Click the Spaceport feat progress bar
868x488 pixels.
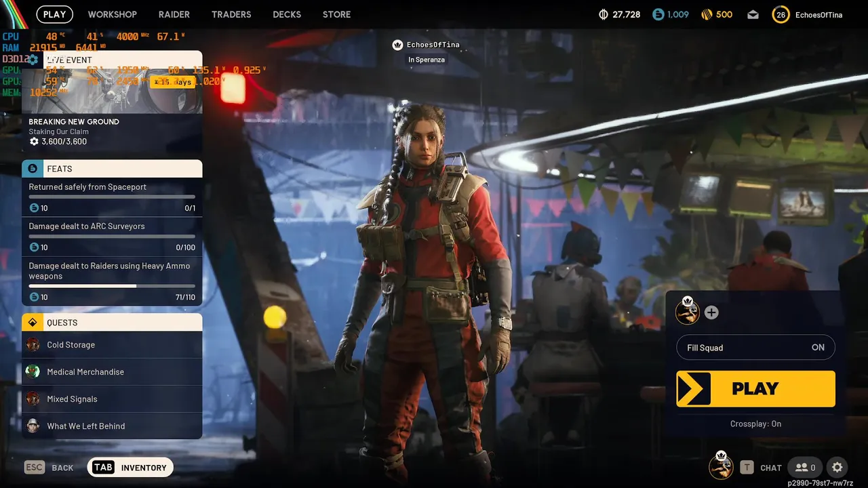(112, 197)
